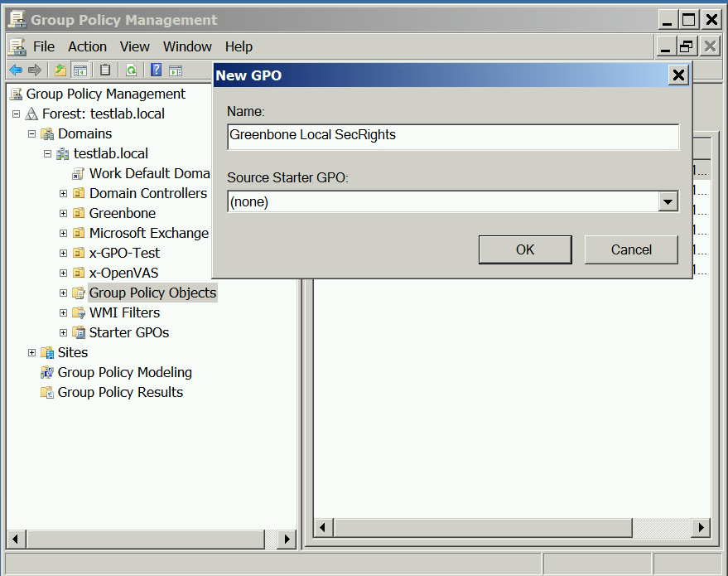Click the Up One Level folder icon
Screen dimensions: 728x576
60,70
